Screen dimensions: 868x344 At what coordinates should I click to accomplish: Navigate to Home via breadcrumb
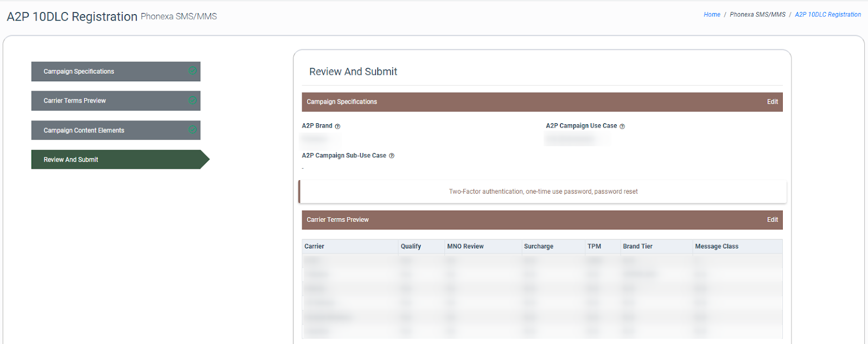712,15
